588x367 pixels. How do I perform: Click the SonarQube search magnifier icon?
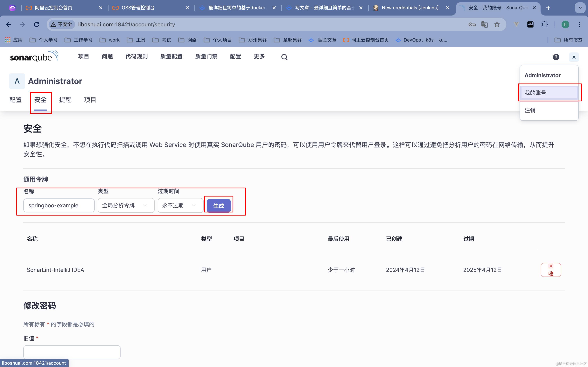coord(284,57)
